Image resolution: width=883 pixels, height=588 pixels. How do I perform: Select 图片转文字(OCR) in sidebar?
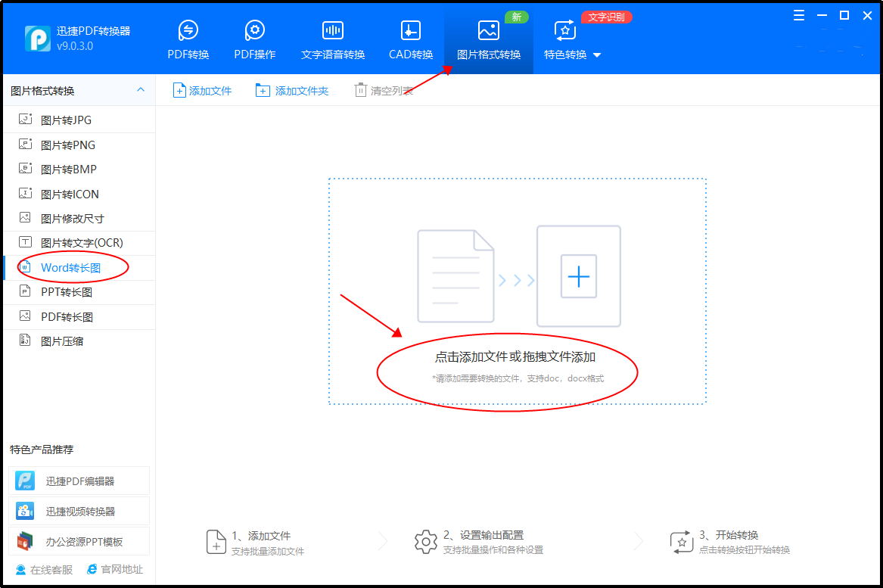[79, 243]
